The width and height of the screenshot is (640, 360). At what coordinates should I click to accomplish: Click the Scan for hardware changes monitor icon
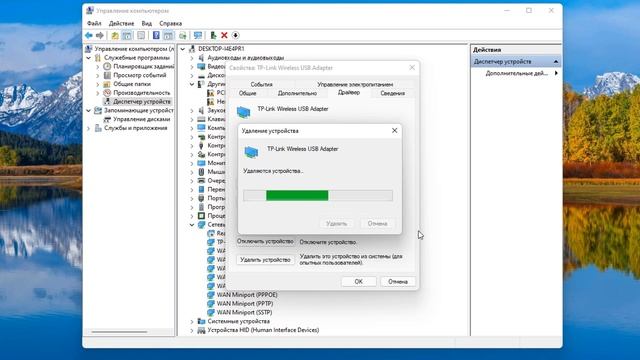(x=198, y=36)
